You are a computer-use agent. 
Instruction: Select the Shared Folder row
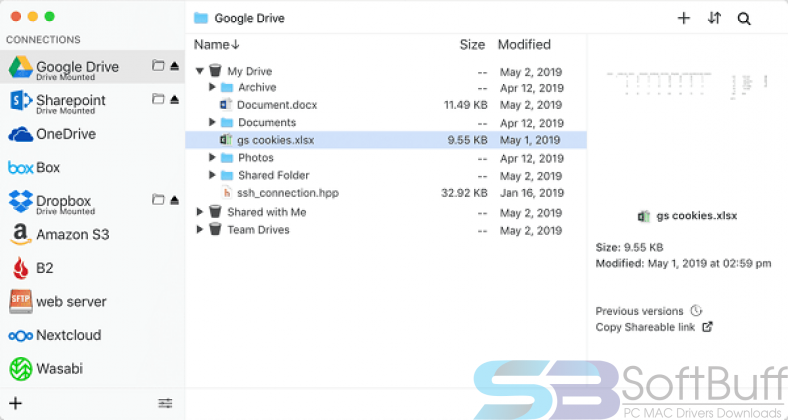tap(386, 175)
